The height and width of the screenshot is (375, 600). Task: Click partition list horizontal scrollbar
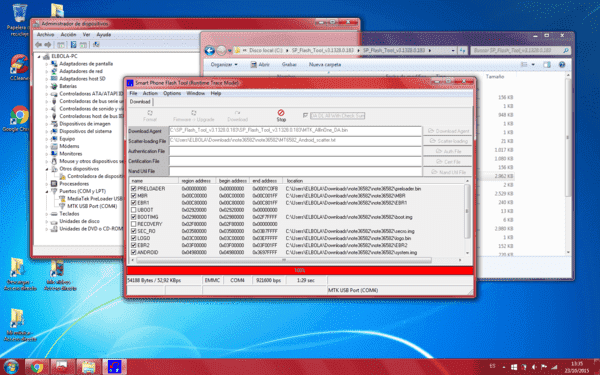pos(284,260)
